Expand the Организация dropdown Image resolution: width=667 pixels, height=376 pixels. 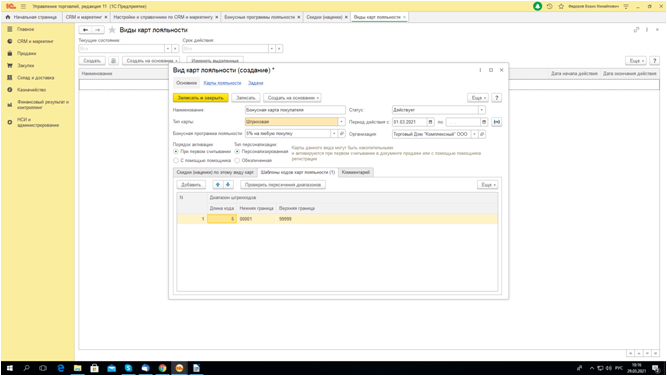click(x=475, y=134)
